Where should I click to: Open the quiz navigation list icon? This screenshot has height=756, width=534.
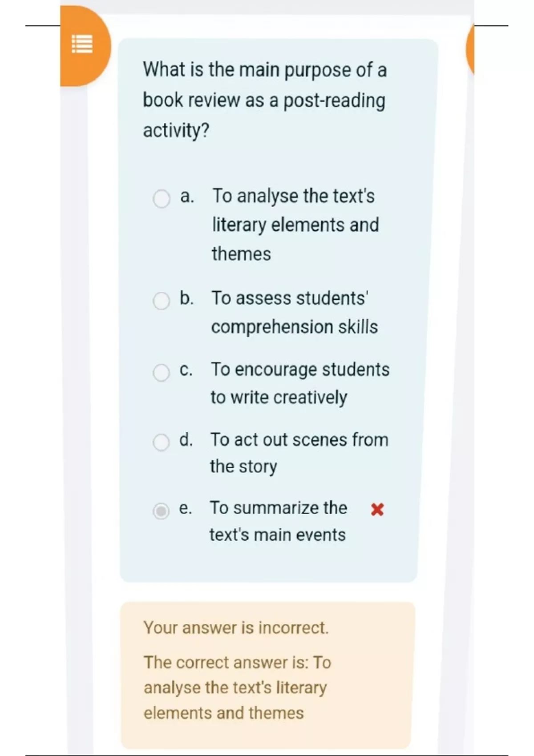pos(82,44)
